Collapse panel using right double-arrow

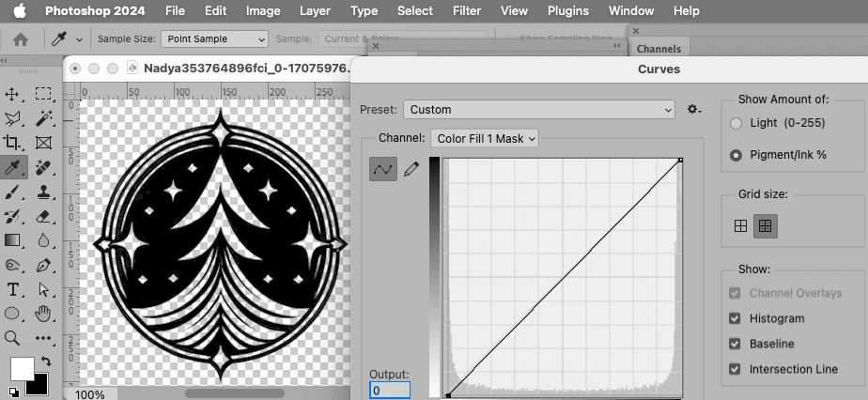point(617,46)
